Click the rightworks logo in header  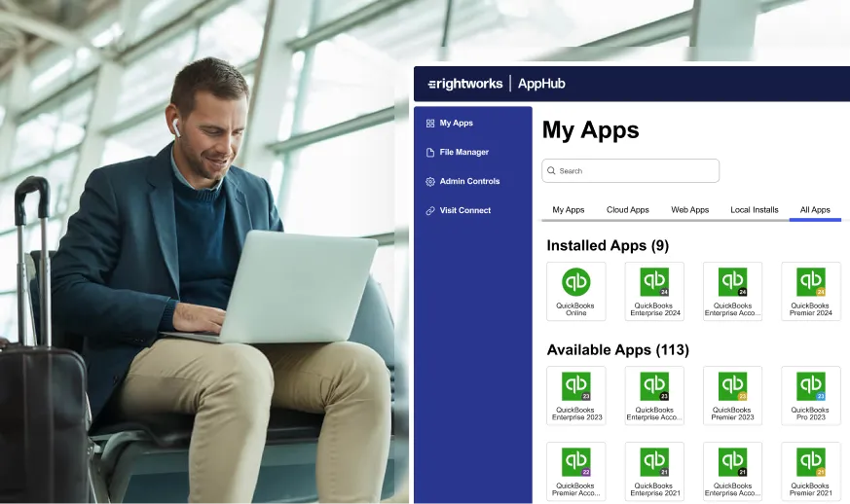point(465,84)
